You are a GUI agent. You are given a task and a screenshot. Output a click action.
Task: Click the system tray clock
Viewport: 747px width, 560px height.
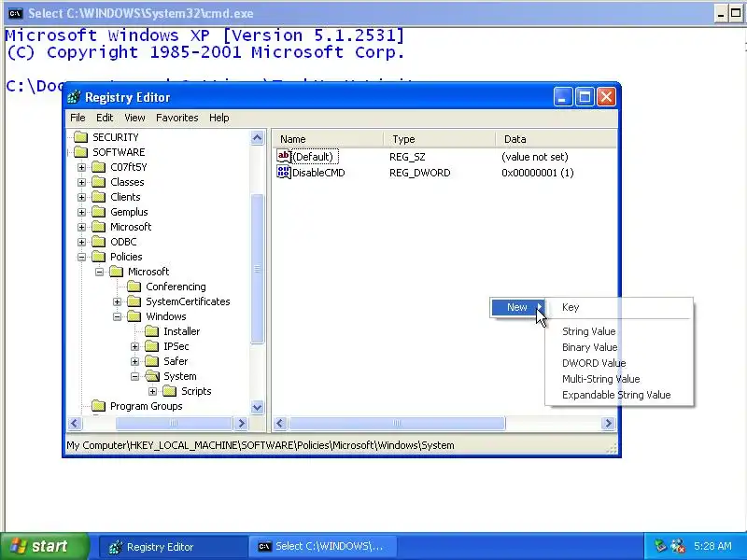tap(712, 546)
